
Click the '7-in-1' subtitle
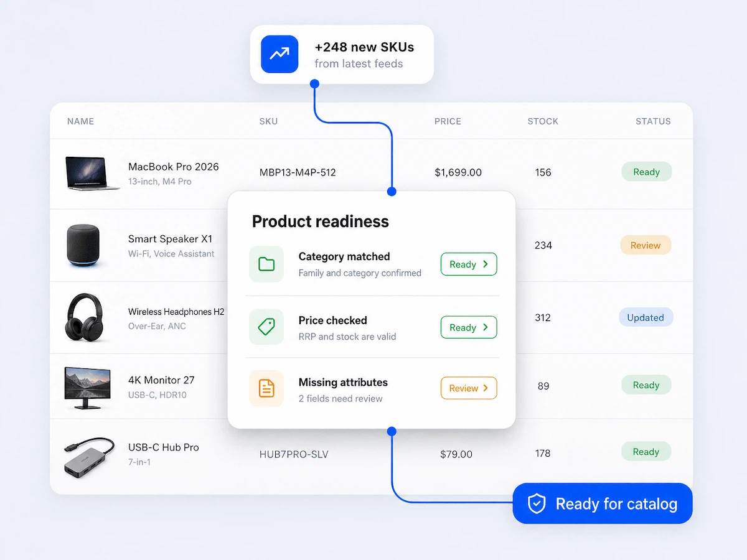139,462
